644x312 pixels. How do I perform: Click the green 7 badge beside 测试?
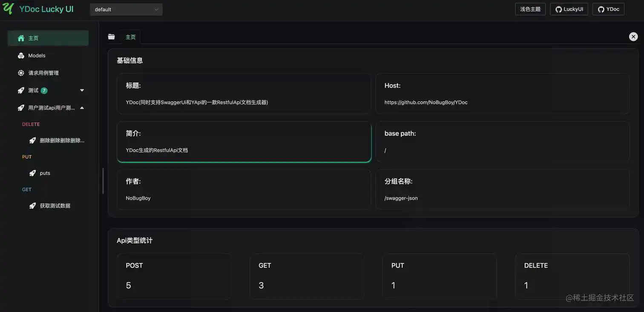(44, 90)
